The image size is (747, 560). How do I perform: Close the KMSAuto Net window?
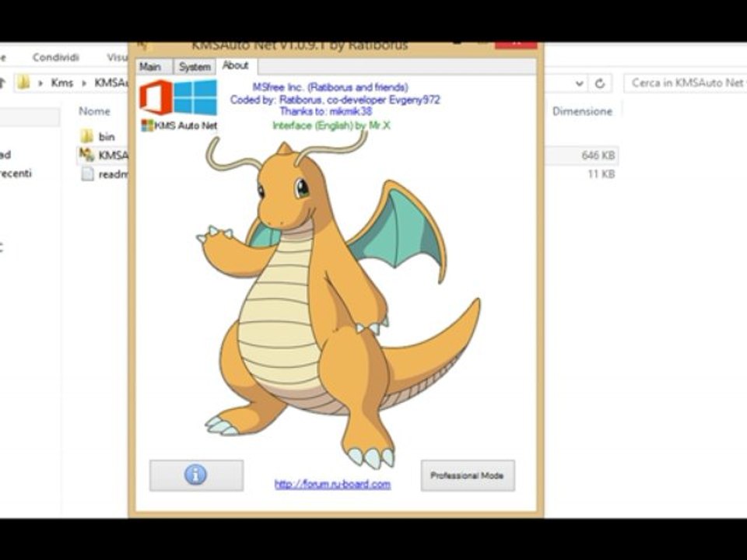(x=516, y=44)
